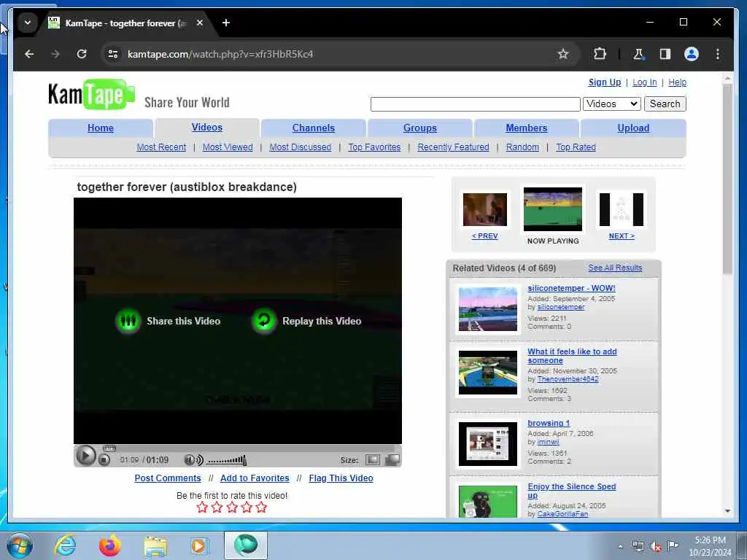Open the Chrome profile avatar
Image resolution: width=747 pixels, height=560 pixels.
point(692,54)
